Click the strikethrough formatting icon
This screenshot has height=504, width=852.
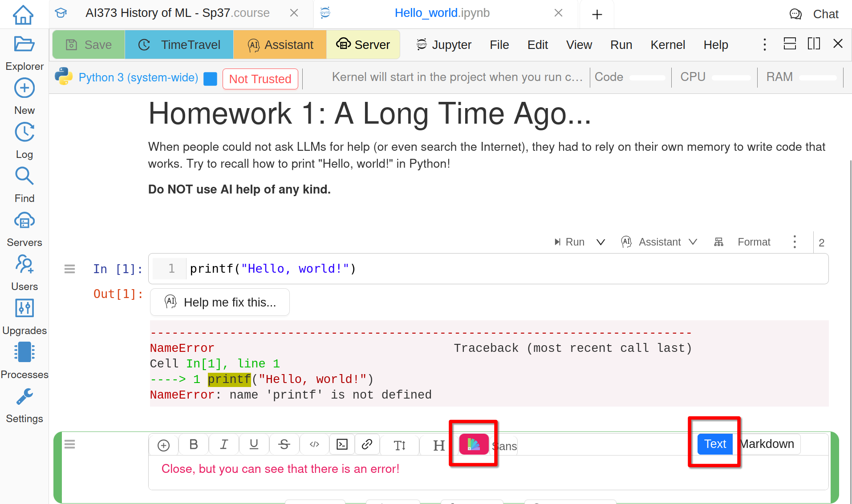click(284, 444)
